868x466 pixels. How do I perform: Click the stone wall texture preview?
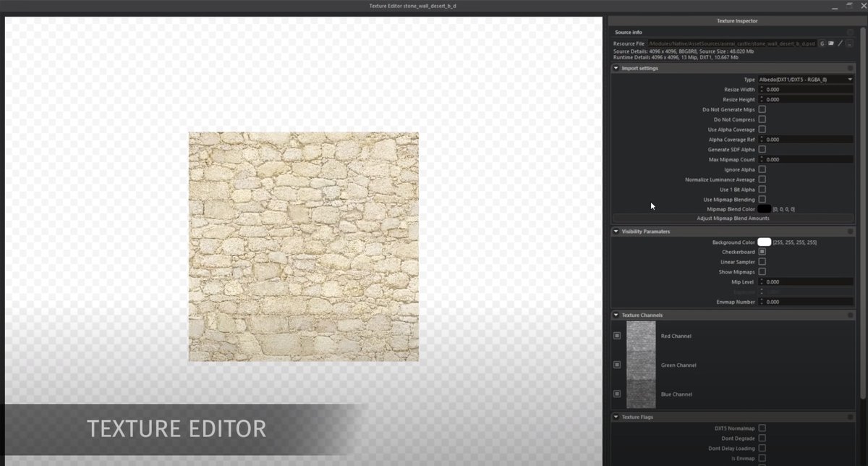303,246
